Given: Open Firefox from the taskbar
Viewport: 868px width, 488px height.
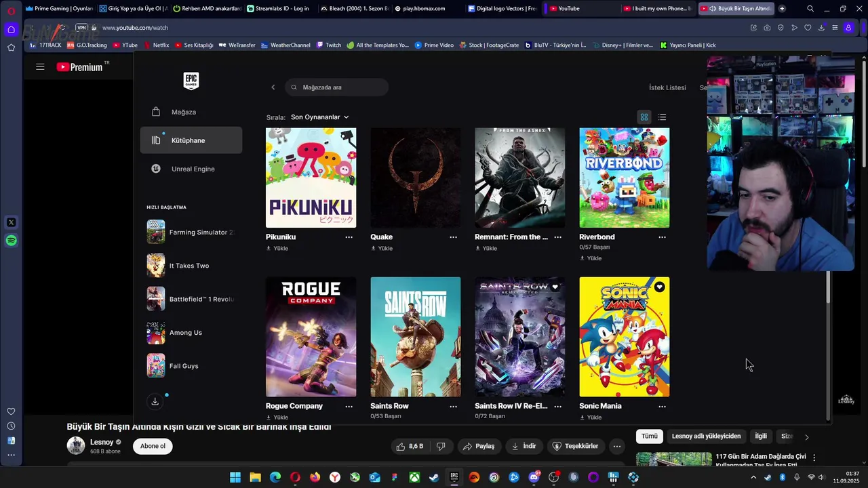Looking at the screenshot, I should pyautogui.click(x=315, y=477).
